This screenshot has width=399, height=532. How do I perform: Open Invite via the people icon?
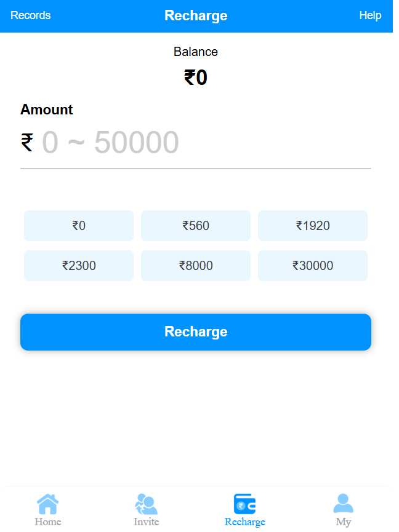click(x=147, y=504)
